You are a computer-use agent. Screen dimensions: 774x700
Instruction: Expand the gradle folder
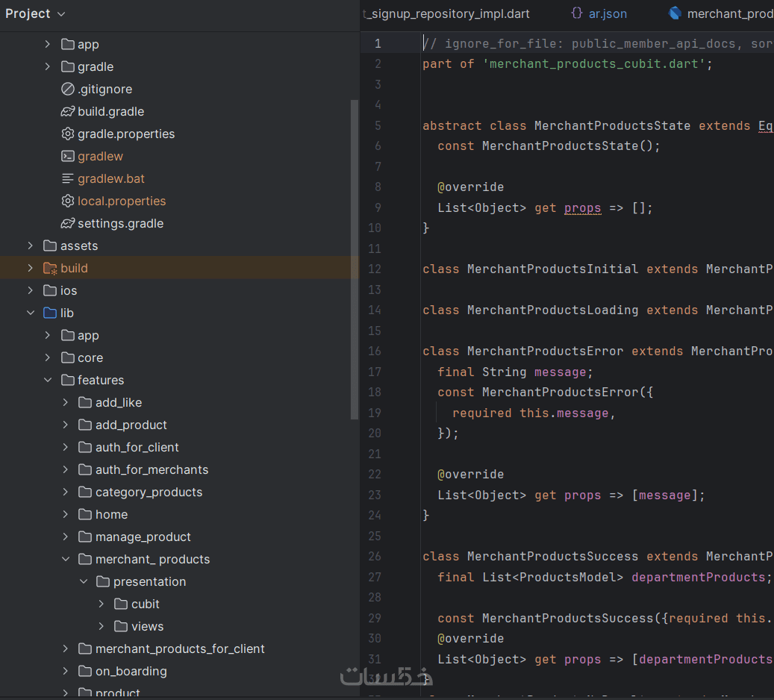point(47,66)
